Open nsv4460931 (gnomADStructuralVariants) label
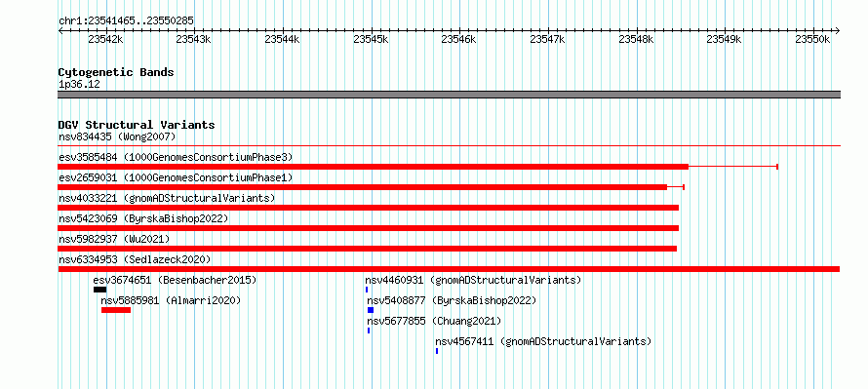The height and width of the screenshot is (389, 868). tap(473, 280)
